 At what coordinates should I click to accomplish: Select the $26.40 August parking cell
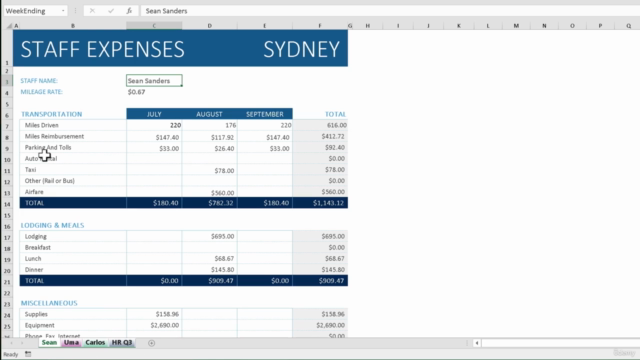pos(209,148)
